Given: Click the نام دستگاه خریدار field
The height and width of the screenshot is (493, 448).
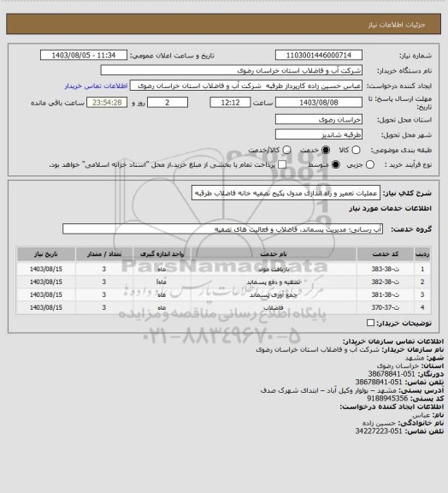Looking at the screenshot, I should tap(231, 70).
